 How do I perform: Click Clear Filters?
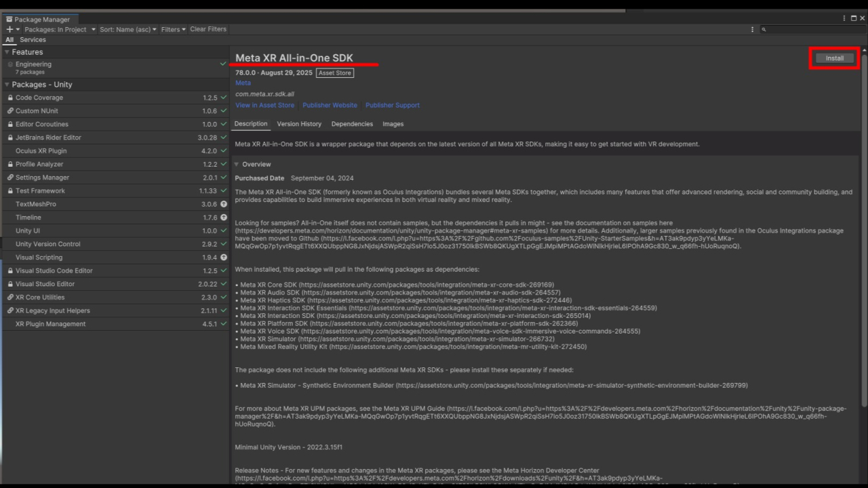pyautogui.click(x=208, y=29)
